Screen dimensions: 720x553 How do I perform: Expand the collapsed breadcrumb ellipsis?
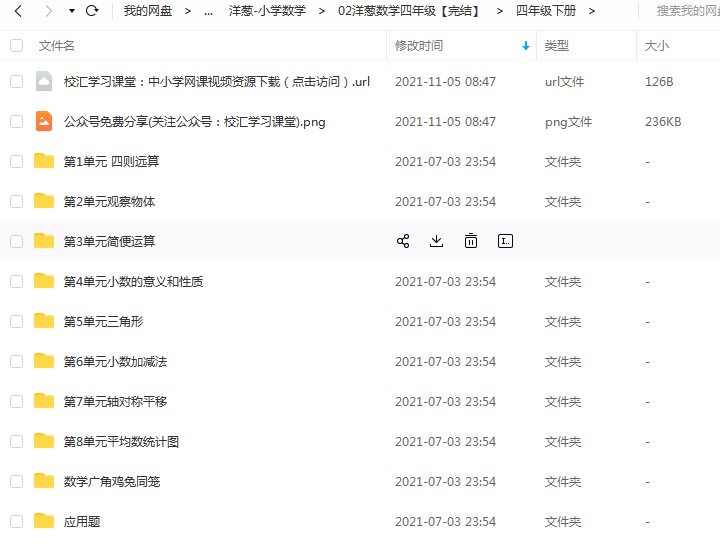208,11
